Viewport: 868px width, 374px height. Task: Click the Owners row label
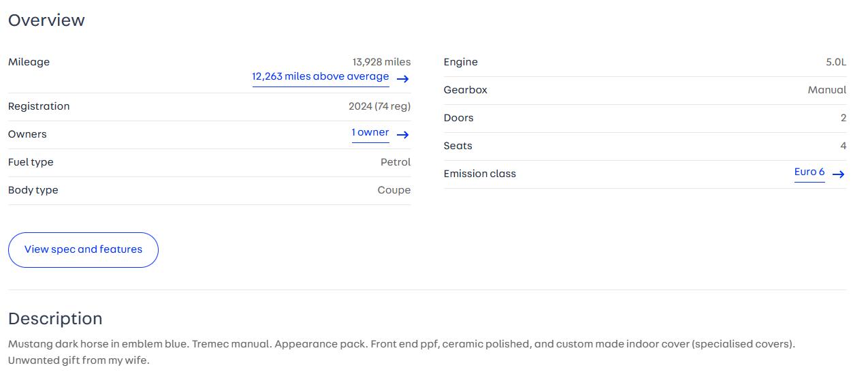pyautogui.click(x=27, y=134)
